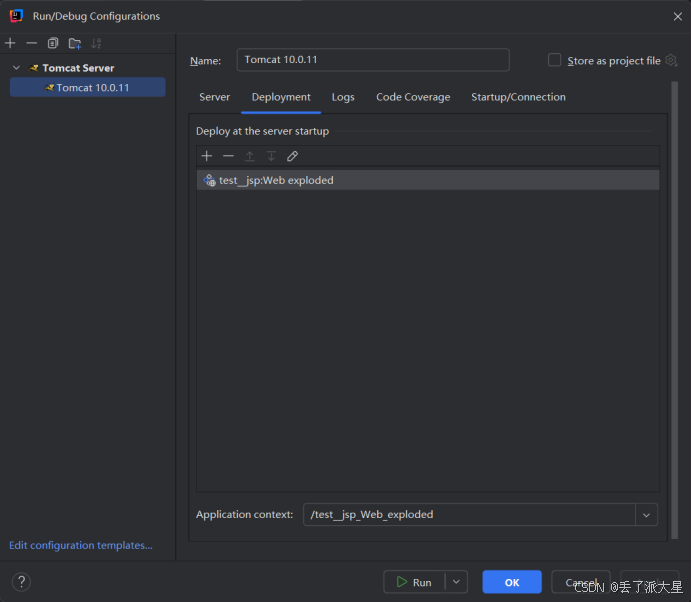
Task: Expand the Run button dropdown arrow
Action: click(x=456, y=582)
